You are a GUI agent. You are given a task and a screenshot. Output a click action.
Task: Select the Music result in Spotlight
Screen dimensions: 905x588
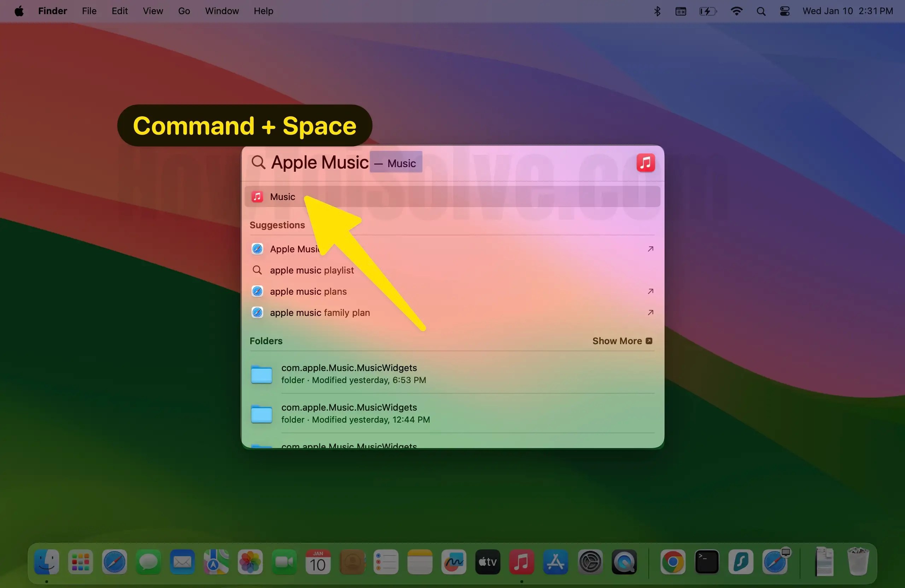coord(282,196)
